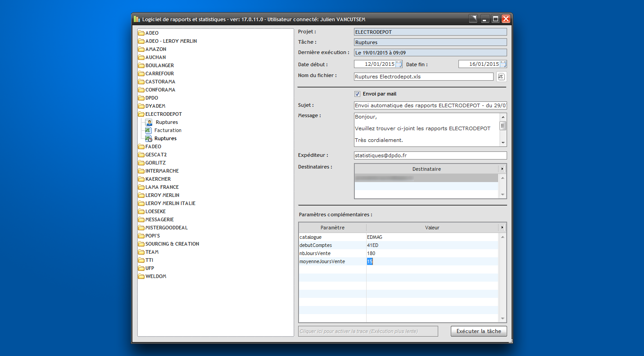Click the highlighted 15 value of moyenneJoursVente

pyautogui.click(x=370, y=261)
